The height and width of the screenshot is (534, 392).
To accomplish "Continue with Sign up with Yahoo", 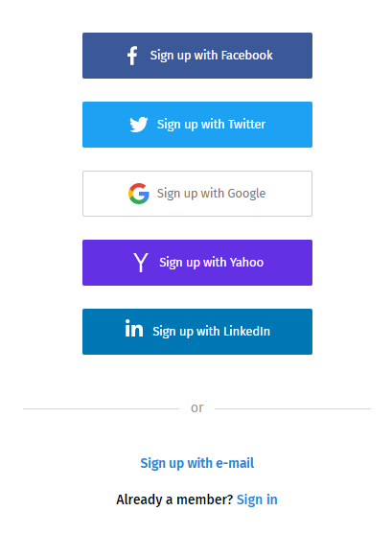I will click(197, 263).
